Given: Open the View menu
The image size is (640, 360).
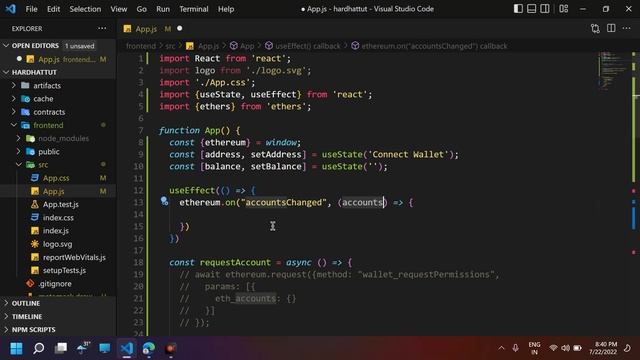Looking at the screenshot, I should [x=118, y=9].
